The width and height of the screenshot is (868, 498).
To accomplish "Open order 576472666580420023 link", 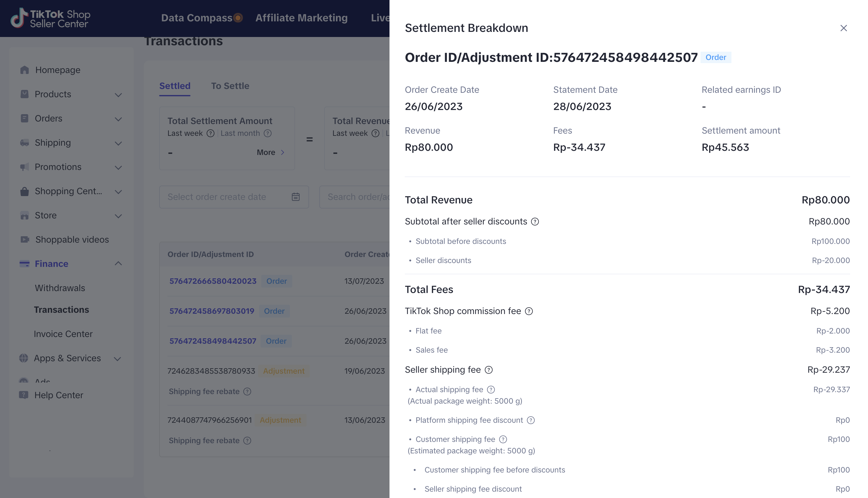I will [x=213, y=281].
